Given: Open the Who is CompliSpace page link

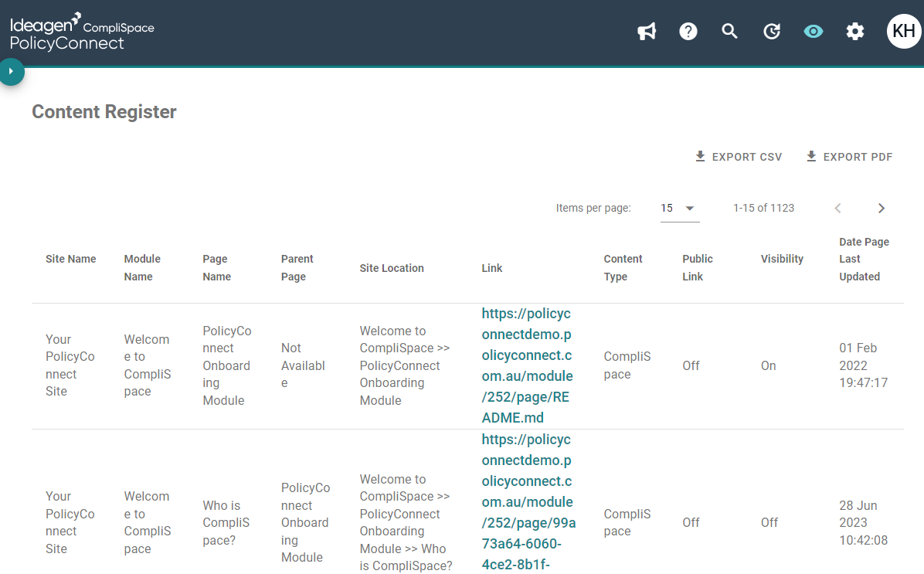Looking at the screenshot, I should tap(528, 501).
